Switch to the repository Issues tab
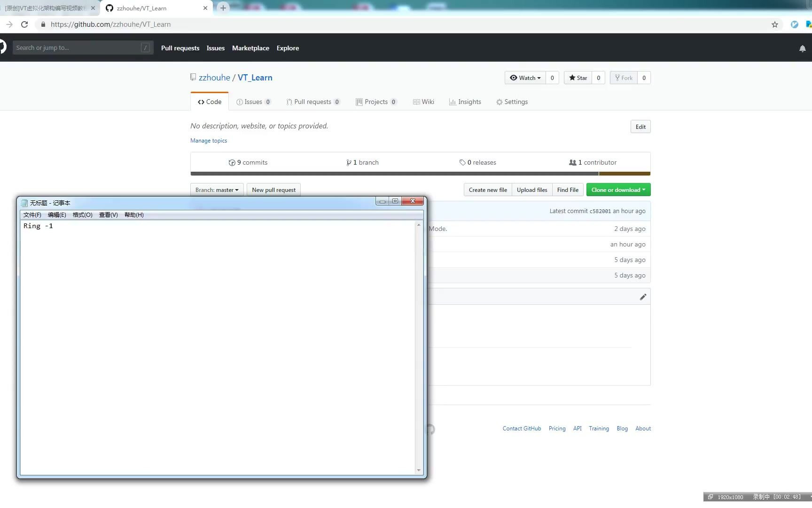812x508 pixels. (253, 102)
